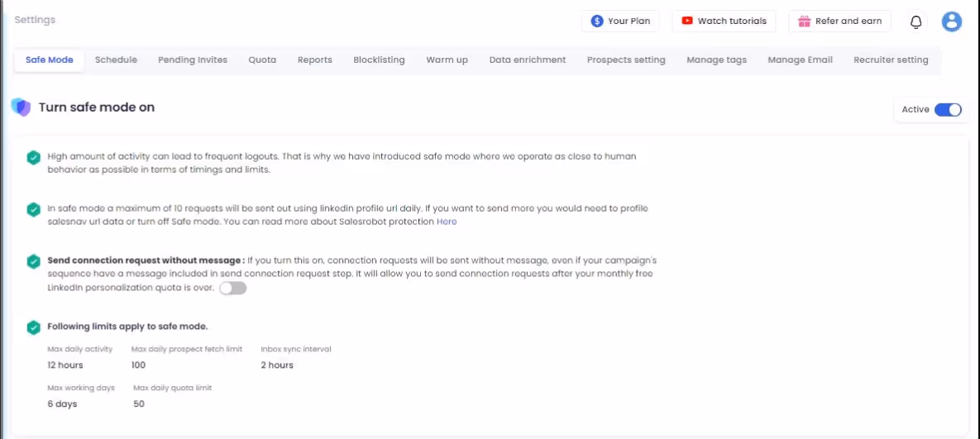The width and height of the screenshot is (980, 439).
Task: Click the Max working days label
Action: click(81, 388)
